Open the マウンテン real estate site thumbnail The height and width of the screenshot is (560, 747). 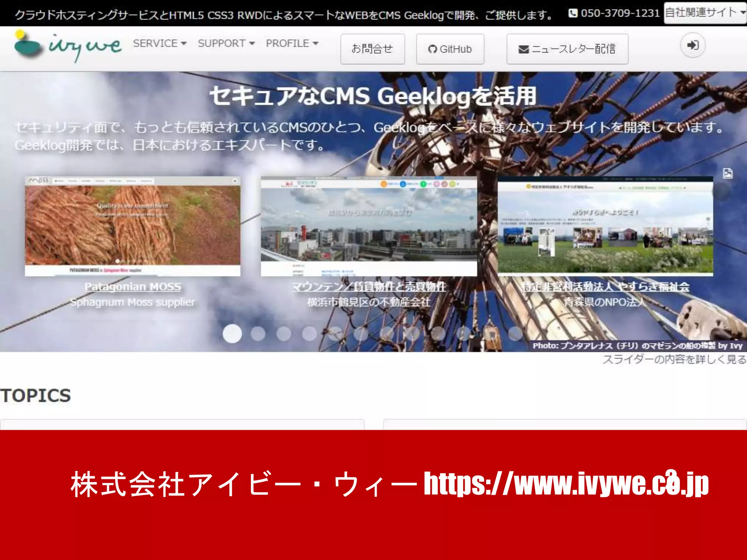369,226
